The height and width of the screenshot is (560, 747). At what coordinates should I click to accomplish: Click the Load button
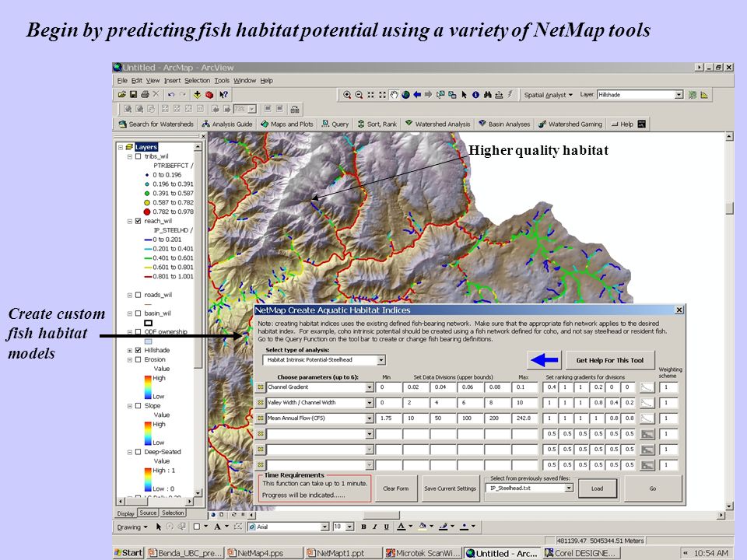click(x=598, y=488)
